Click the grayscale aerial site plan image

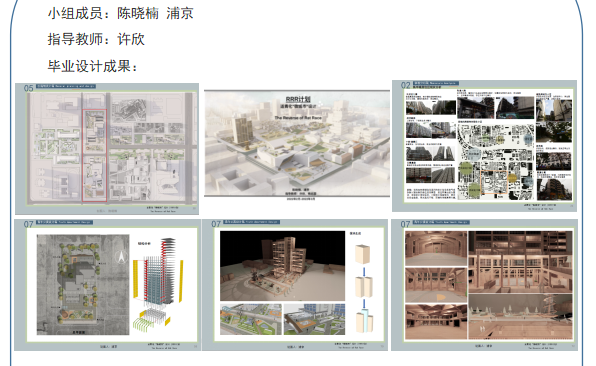click(83, 285)
